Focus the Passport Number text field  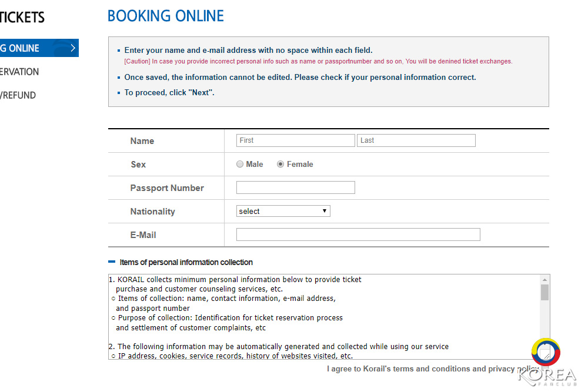pos(296,187)
